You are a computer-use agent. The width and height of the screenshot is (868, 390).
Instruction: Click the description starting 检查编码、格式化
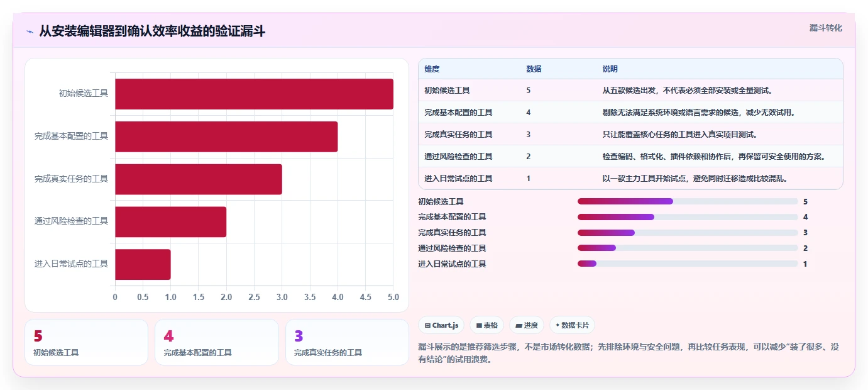pyautogui.click(x=713, y=157)
